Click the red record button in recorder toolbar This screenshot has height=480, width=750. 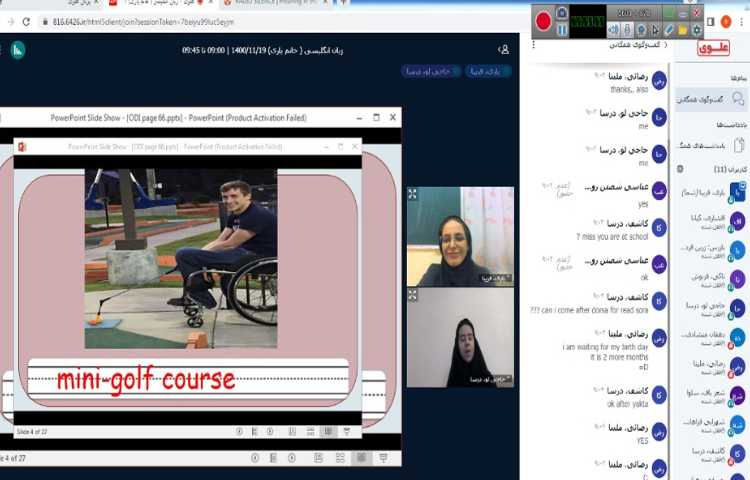click(543, 22)
